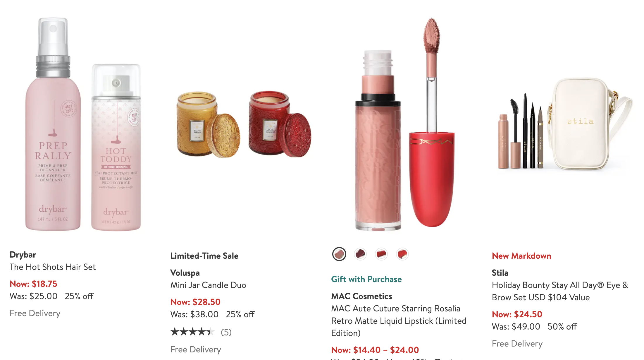Click the Limited-Time Sale label
The width and height of the screenshot is (644, 360).
(204, 256)
